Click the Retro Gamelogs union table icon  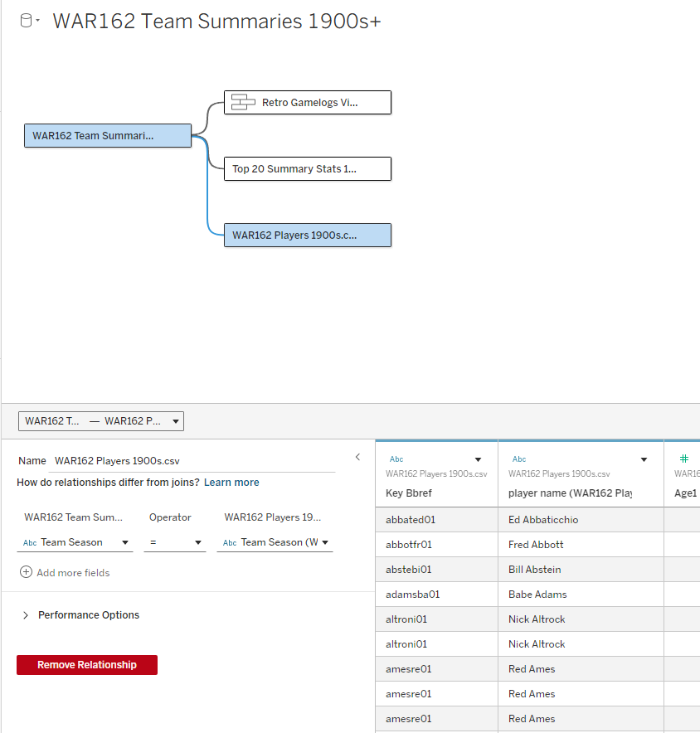point(243,103)
